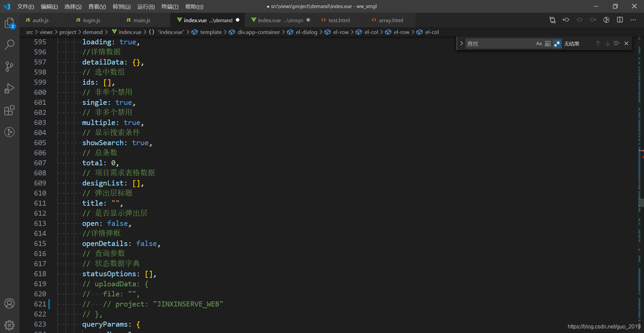Expand the replace toggle arrow in find widget
The height and width of the screenshot is (333, 644).
[x=461, y=43]
